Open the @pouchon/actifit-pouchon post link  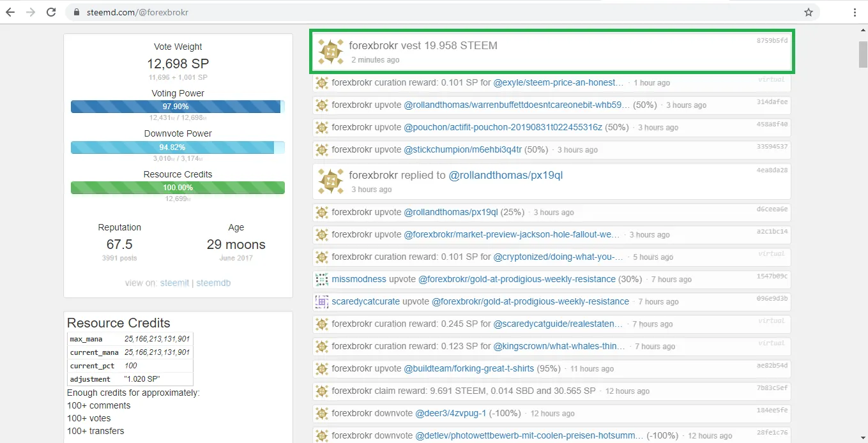[x=503, y=127]
